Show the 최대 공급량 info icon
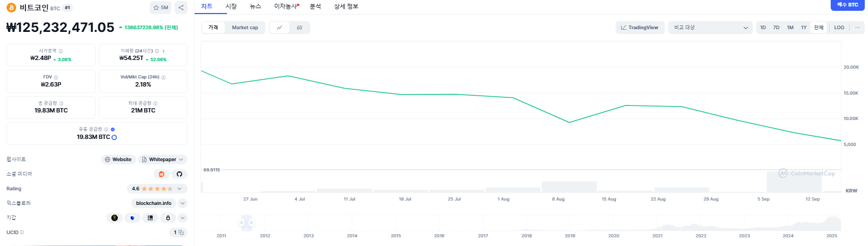 (x=156, y=103)
